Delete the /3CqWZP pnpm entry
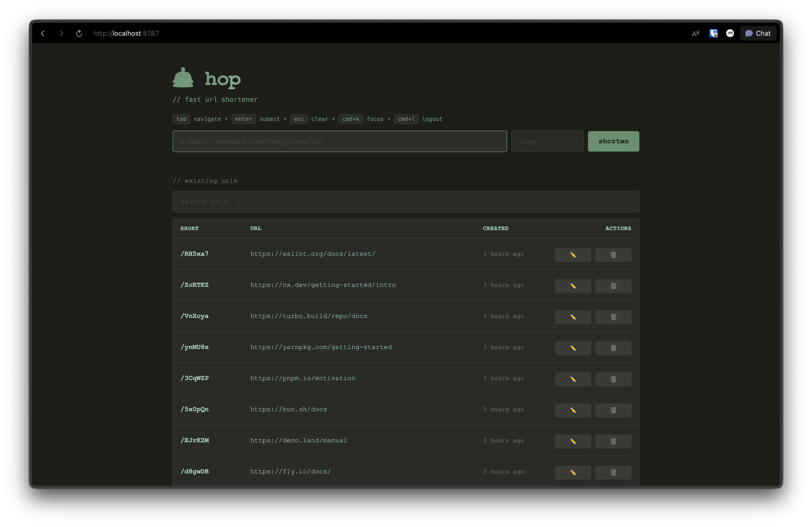This screenshot has width=812, height=527. pyautogui.click(x=613, y=379)
